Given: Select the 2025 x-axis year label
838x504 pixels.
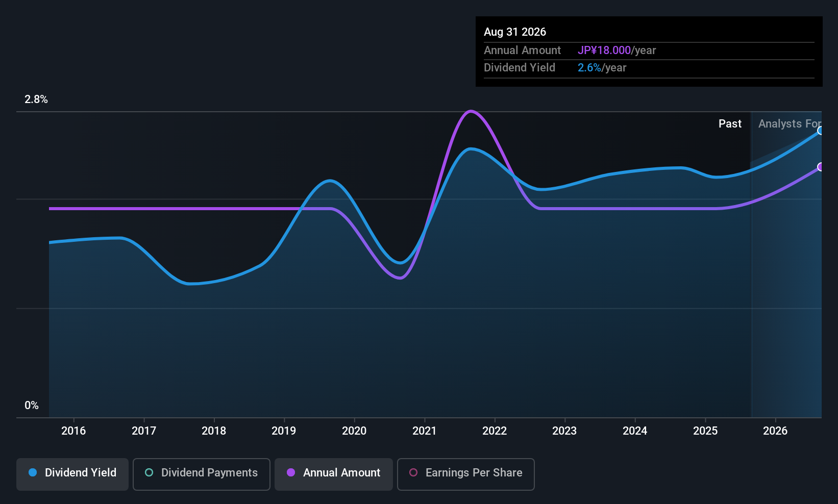Looking at the screenshot, I should tap(705, 431).
